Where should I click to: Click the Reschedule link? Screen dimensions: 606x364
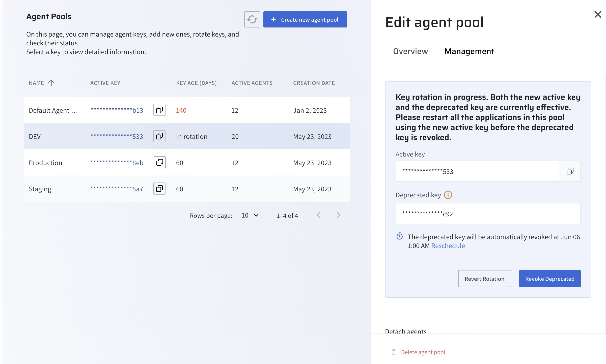click(448, 246)
